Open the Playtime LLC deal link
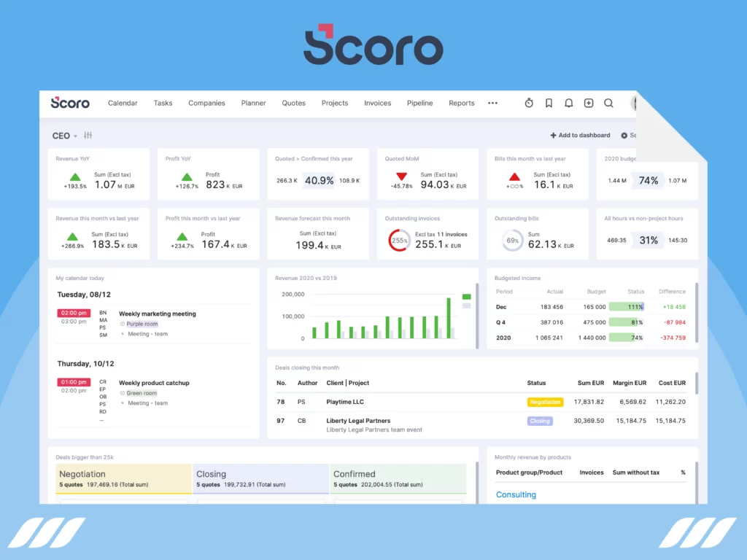 click(x=346, y=402)
